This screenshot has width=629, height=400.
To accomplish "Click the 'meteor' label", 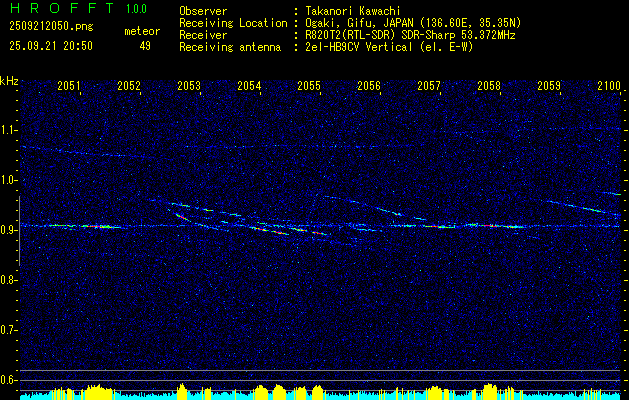I will click(142, 31).
